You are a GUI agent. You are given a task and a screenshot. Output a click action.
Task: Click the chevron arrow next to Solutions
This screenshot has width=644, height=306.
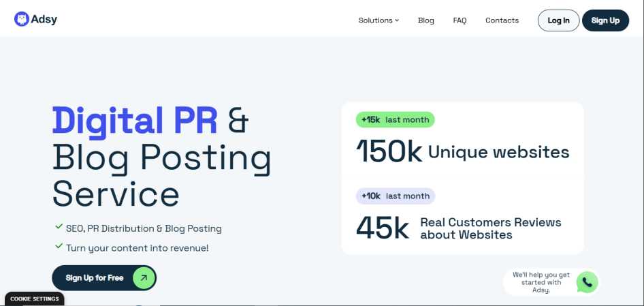point(397,20)
